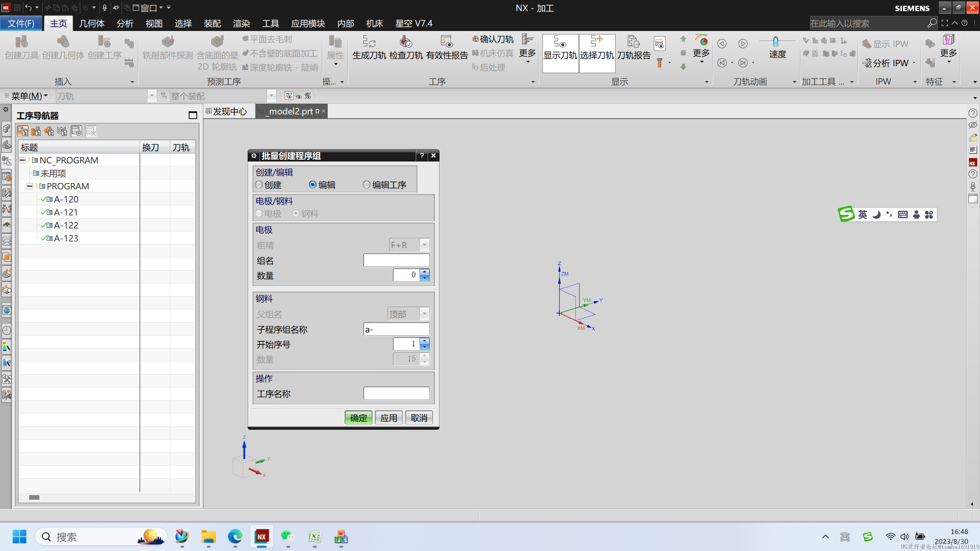This screenshot has width=980, height=551.
Task: Open the 刀轨 selection filter dropdown
Action: (152, 96)
